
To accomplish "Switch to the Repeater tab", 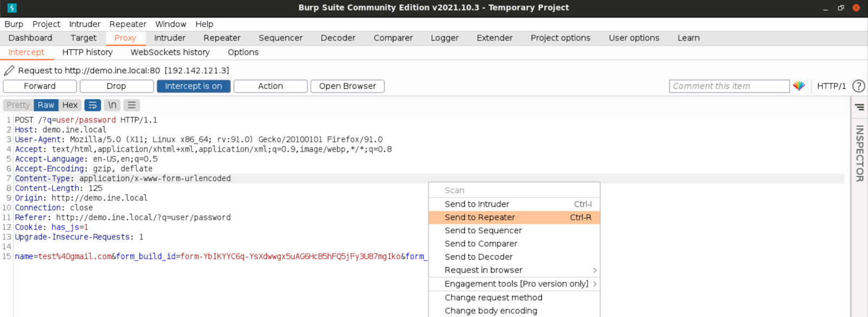I will click(222, 38).
